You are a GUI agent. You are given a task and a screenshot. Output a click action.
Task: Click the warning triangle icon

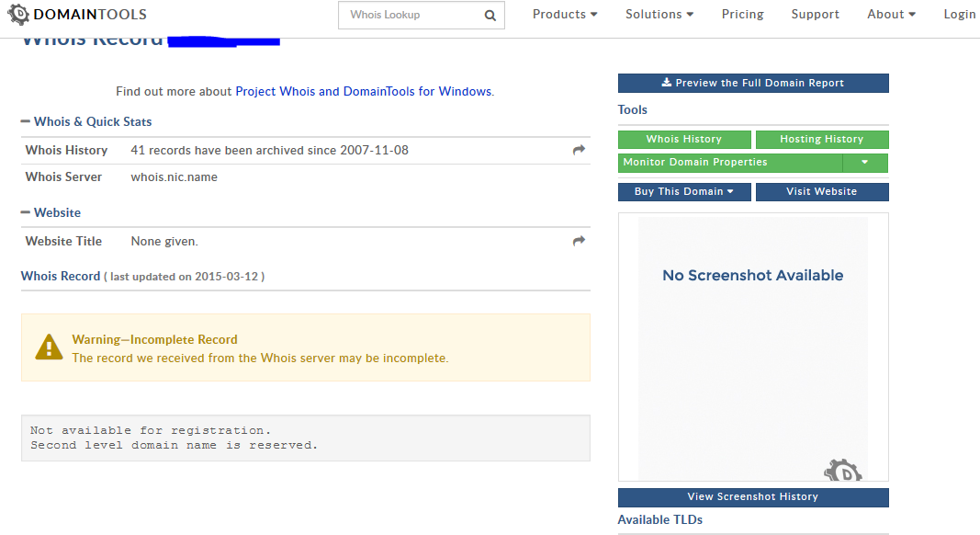pos(49,347)
